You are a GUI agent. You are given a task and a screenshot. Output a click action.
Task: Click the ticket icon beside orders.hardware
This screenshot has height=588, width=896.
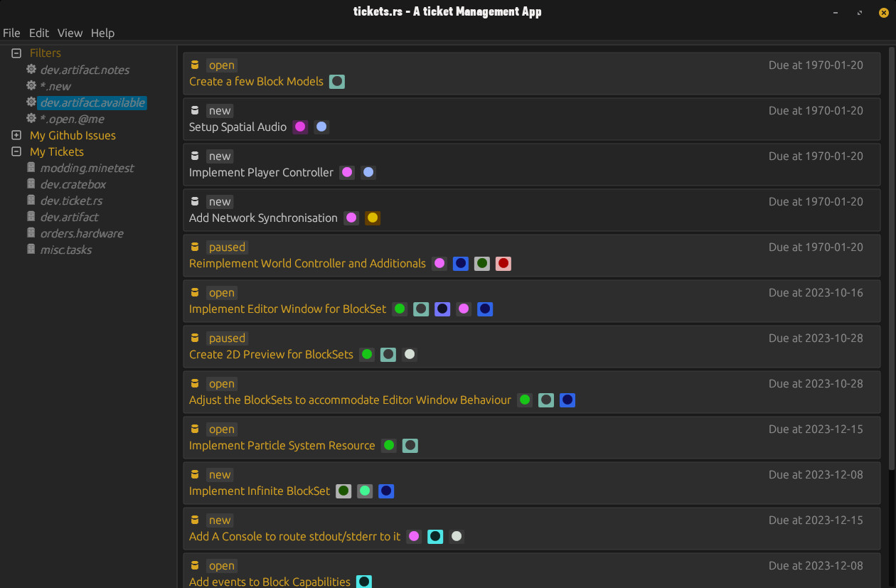point(30,233)
